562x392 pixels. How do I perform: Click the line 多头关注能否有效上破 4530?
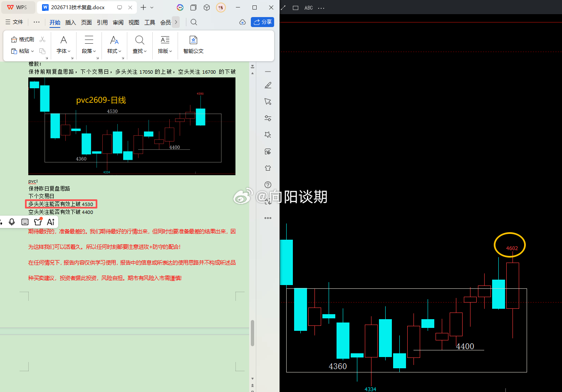61,204
